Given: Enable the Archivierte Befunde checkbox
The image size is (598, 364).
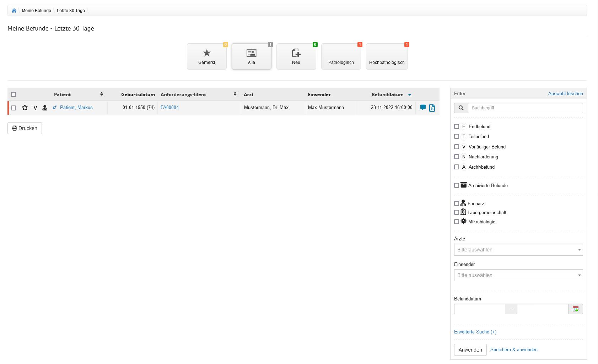Looking at the screenshot, I should pyautogui.click(x=457, y=185).
